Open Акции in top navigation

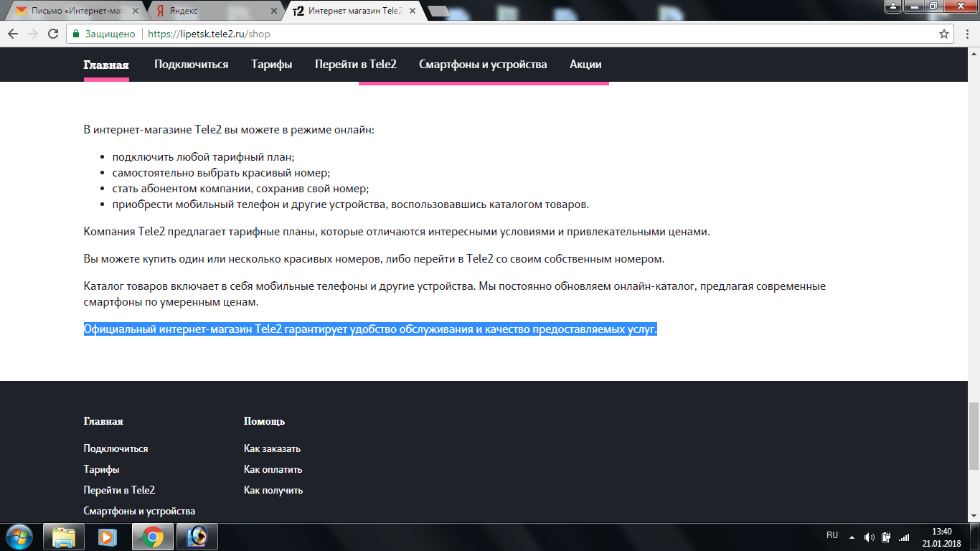(585, 65)
